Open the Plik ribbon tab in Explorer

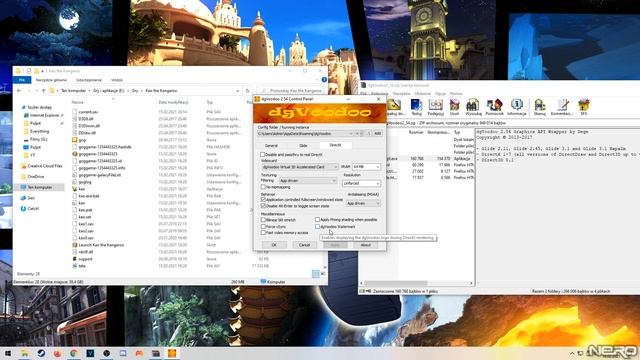click(x=22, y=80)
